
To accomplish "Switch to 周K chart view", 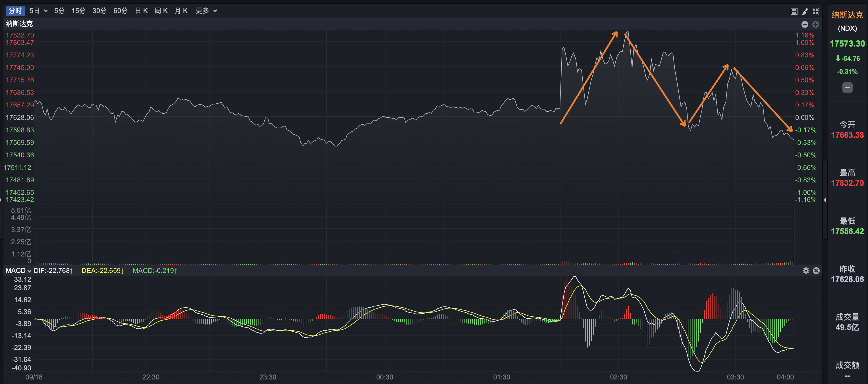I will (161, 11).
